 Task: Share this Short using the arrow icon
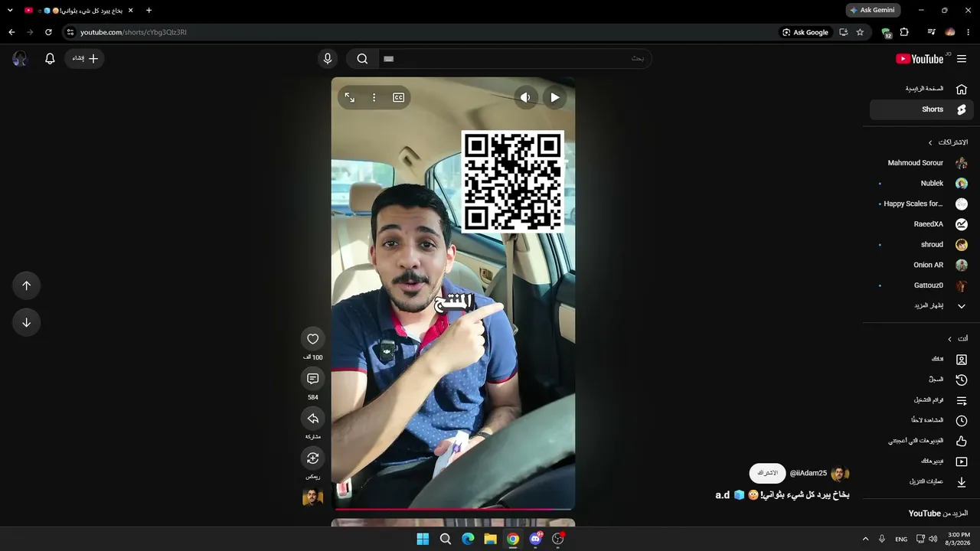pyautogui.click(x=312, y=419)
